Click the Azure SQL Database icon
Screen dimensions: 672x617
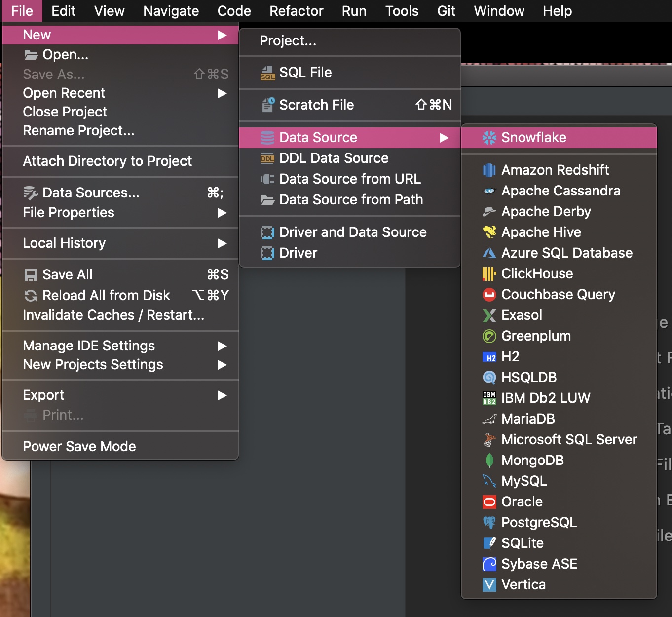point(489,253)
